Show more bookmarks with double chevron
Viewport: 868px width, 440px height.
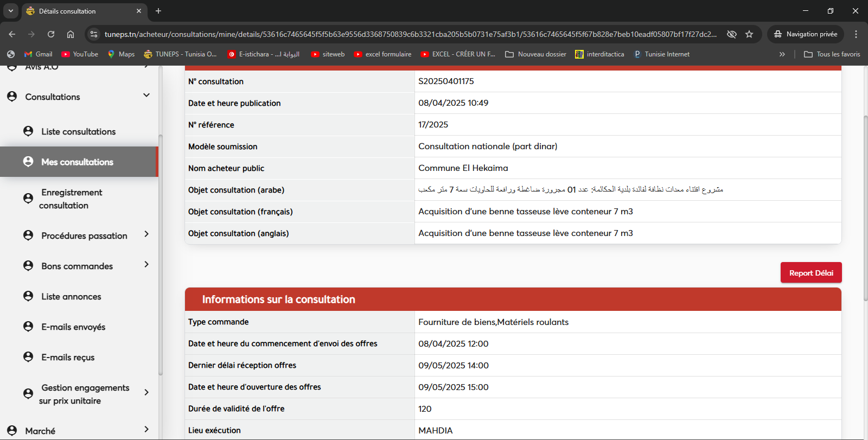click(x=782, y=54)
